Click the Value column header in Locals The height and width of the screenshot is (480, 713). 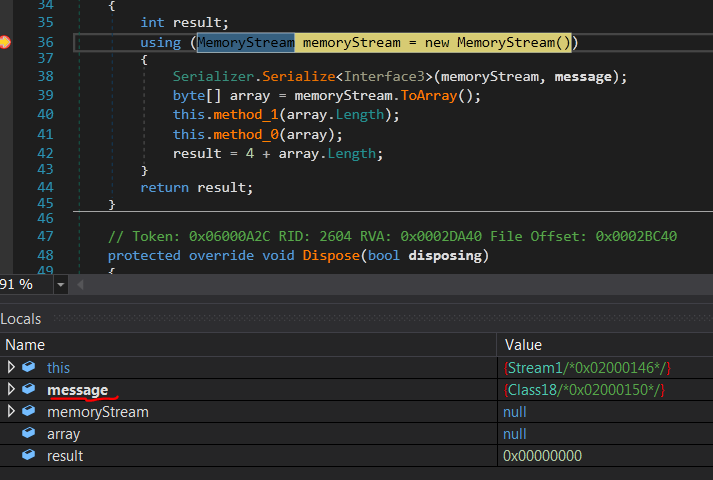(x=523, y=345)
